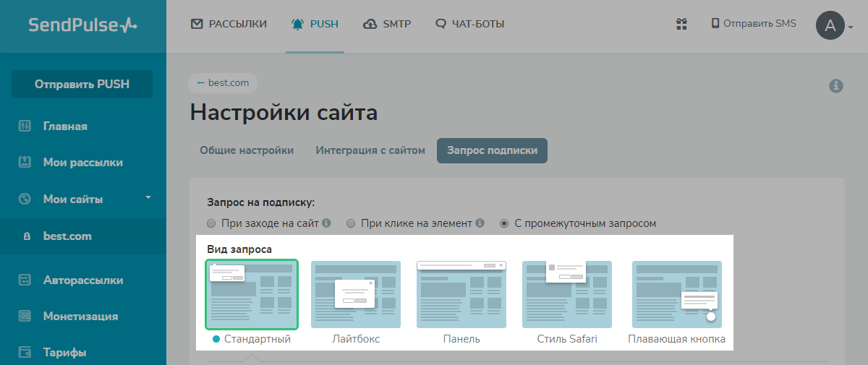
Task: Select 'При заходе на сайт' radio option
Action: [211, 223]
